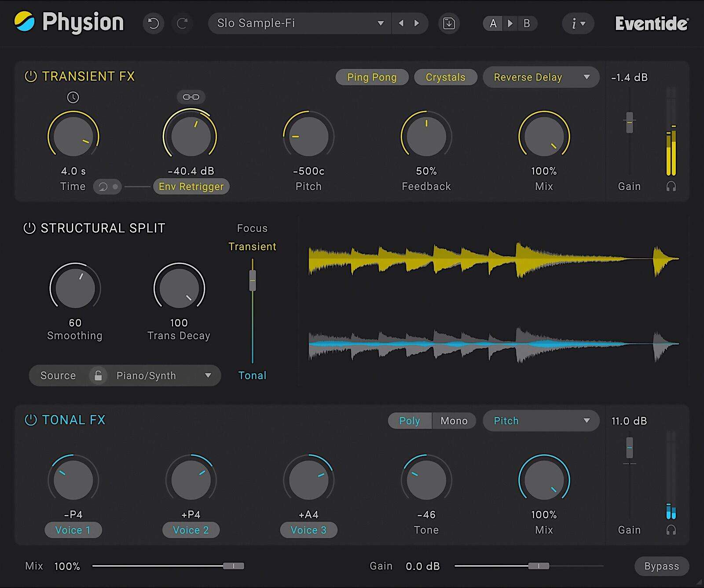
Task: Select Poly mode
Action: [x=410, y=421]
